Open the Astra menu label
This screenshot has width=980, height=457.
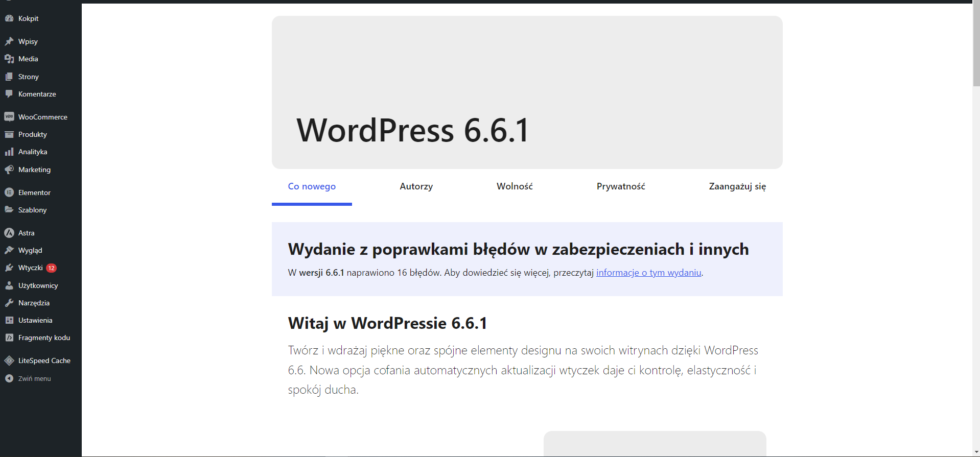pyautogui.click(x=27, y=233)
